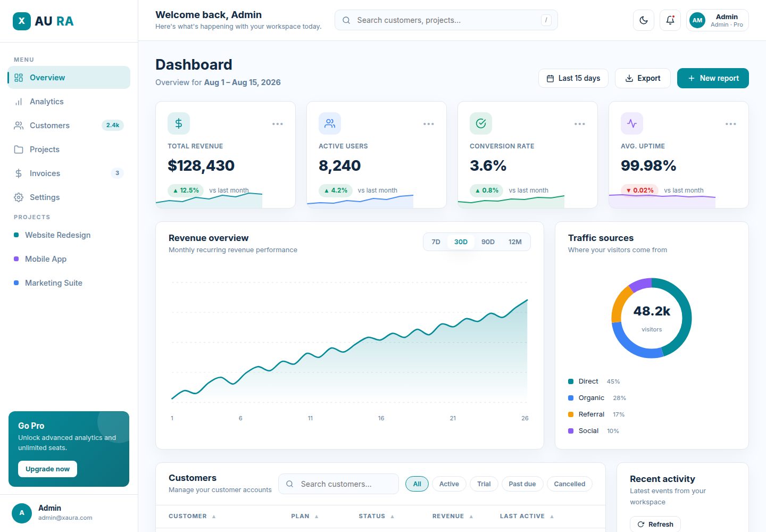This screenshot has height=532, width=766.
Task: Sort table by Status column
Action: pos(377,516)
